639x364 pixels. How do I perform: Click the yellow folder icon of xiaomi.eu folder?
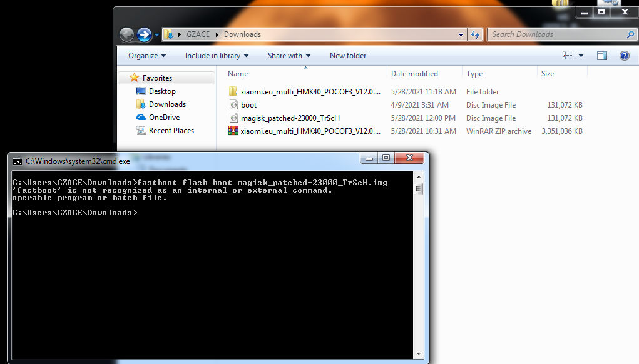(233, 91)
